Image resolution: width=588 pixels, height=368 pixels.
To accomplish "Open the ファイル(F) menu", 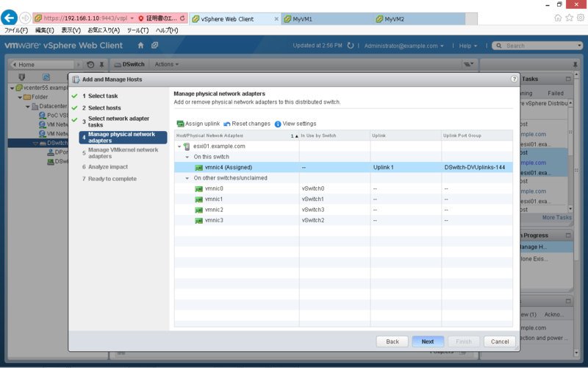I will (x=16, y=30).
